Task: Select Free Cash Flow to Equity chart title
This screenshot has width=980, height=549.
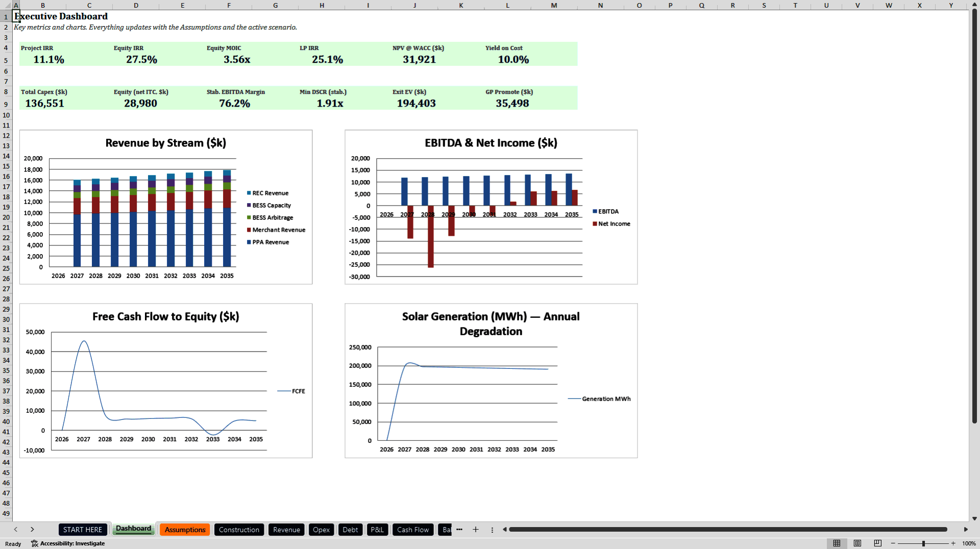Action: tap(165, 316)
